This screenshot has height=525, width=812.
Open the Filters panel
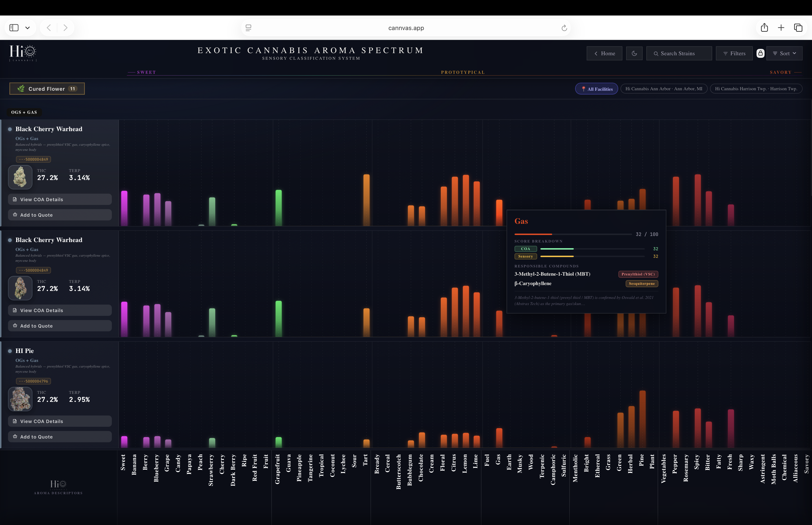pyautogui.click(x=734, y=54)
